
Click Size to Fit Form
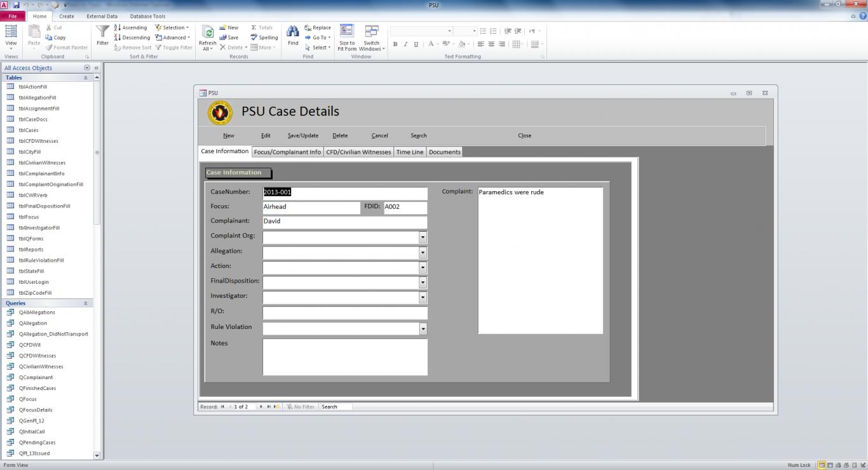(347, 38)
